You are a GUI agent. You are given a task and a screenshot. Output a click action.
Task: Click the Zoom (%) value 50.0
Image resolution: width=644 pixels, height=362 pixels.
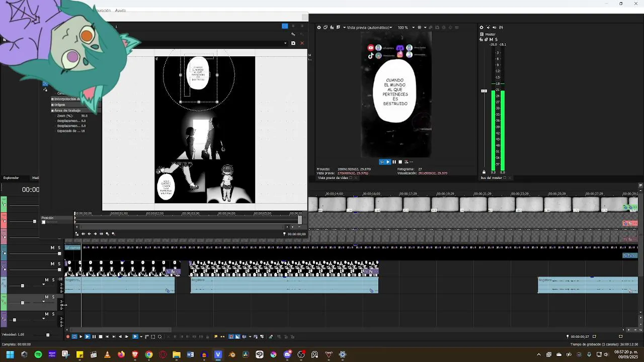(x=84, y=116)
